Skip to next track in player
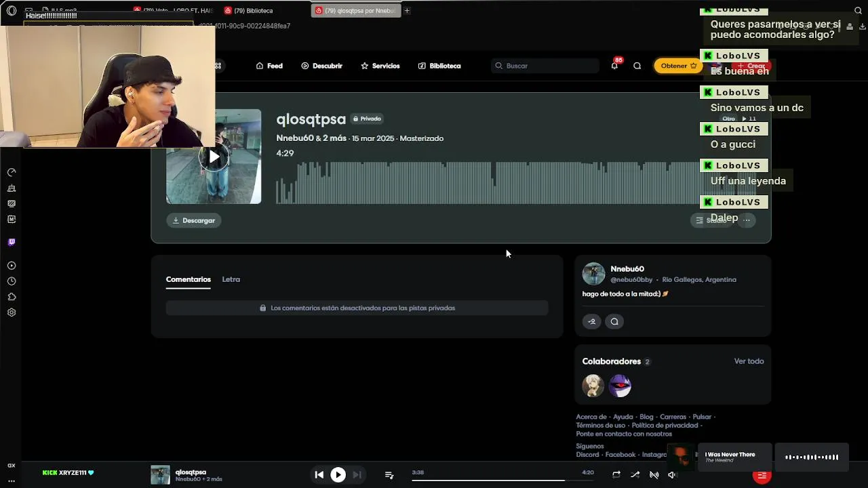The image size is (868, 488). (357, 475)
